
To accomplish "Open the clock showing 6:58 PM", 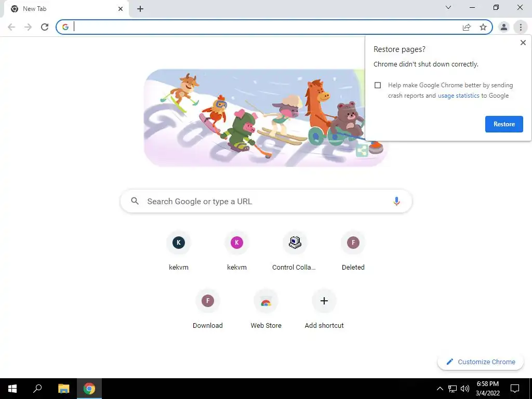I will pos(487,389).
